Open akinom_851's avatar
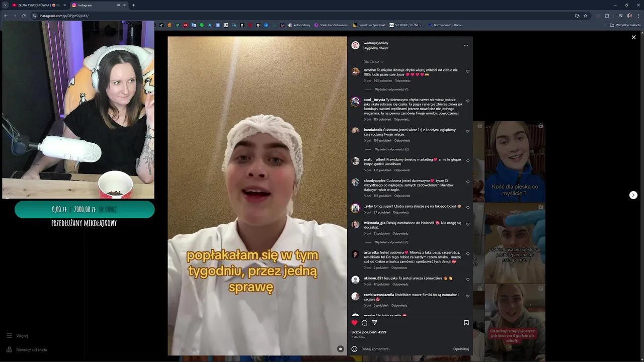 (355, 280)
